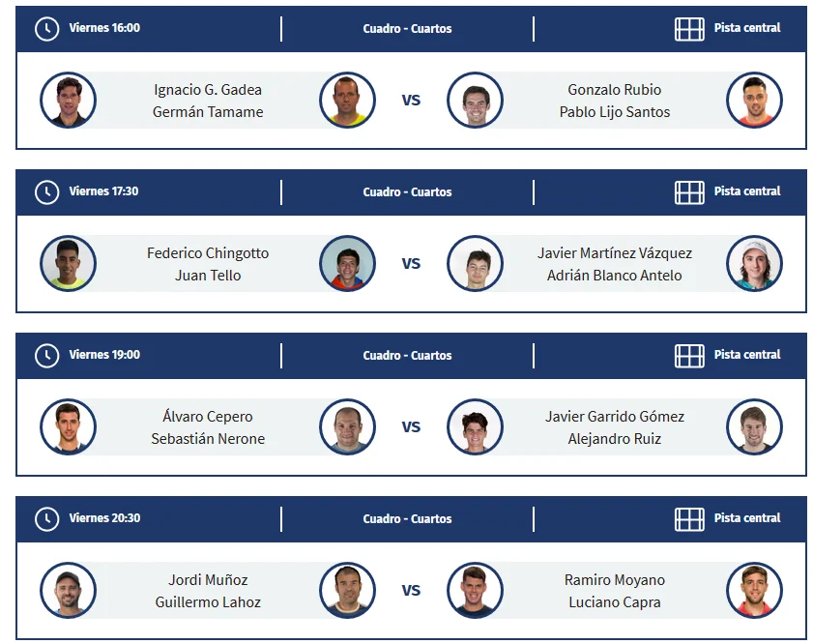Open the Javier Garrido Gómez team entry
The image size is (813, 644).
(616, 426)
